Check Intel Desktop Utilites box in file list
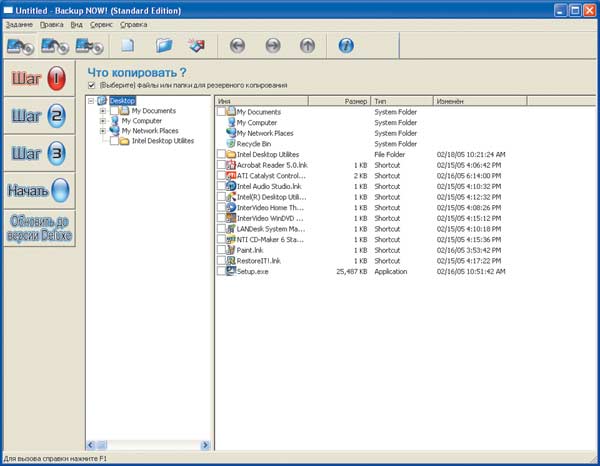600x466 pixels. [x=221, y=154]
